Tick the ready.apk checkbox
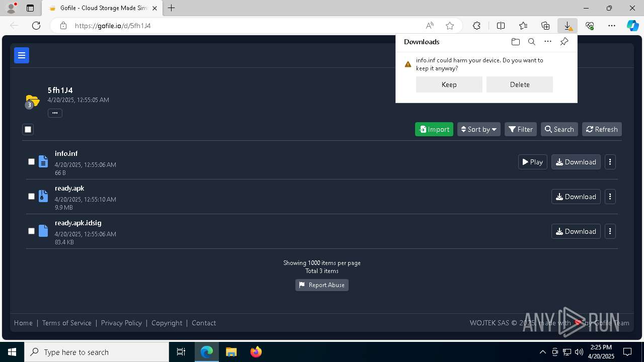 (31, 196)
